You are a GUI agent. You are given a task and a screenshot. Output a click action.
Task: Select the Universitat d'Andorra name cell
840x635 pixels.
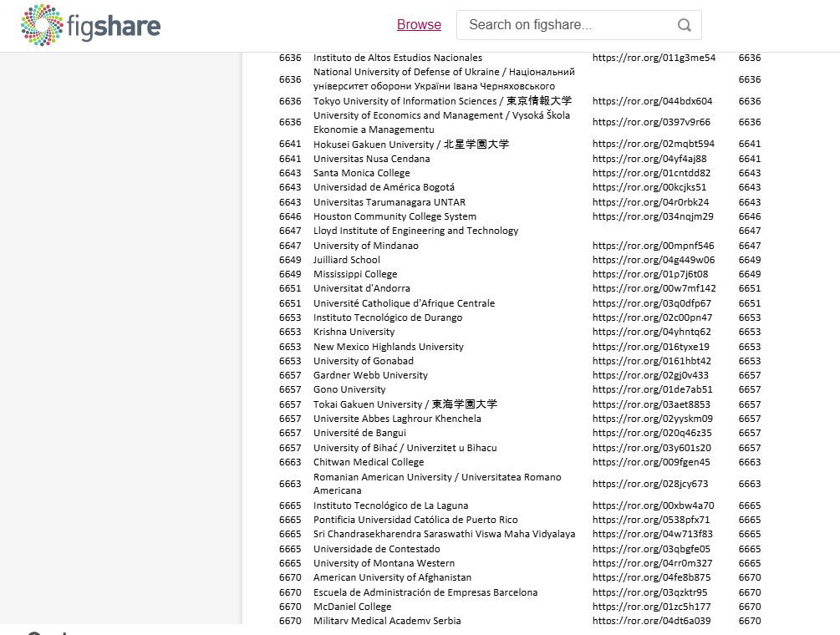pyautogui.click(x=362, y=288)
